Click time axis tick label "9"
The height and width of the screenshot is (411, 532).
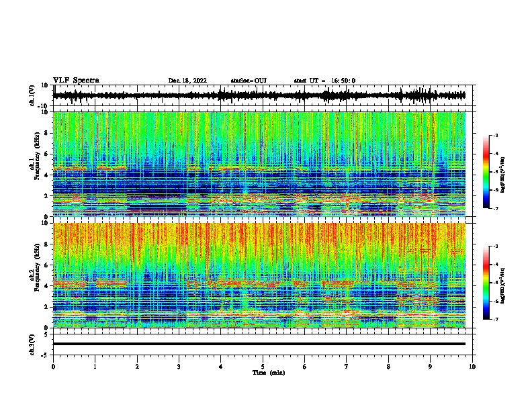(x=430, y=367)
